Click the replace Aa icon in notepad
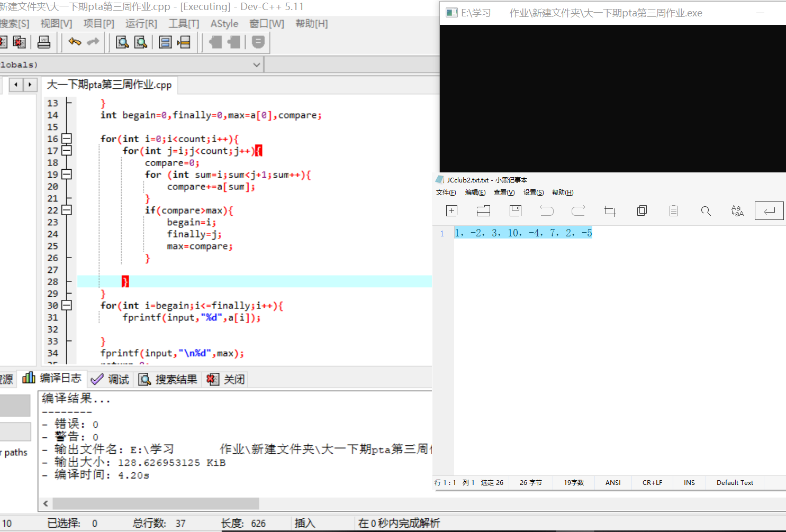The width and height of the screenshot is (786, 532). (737, 211)
